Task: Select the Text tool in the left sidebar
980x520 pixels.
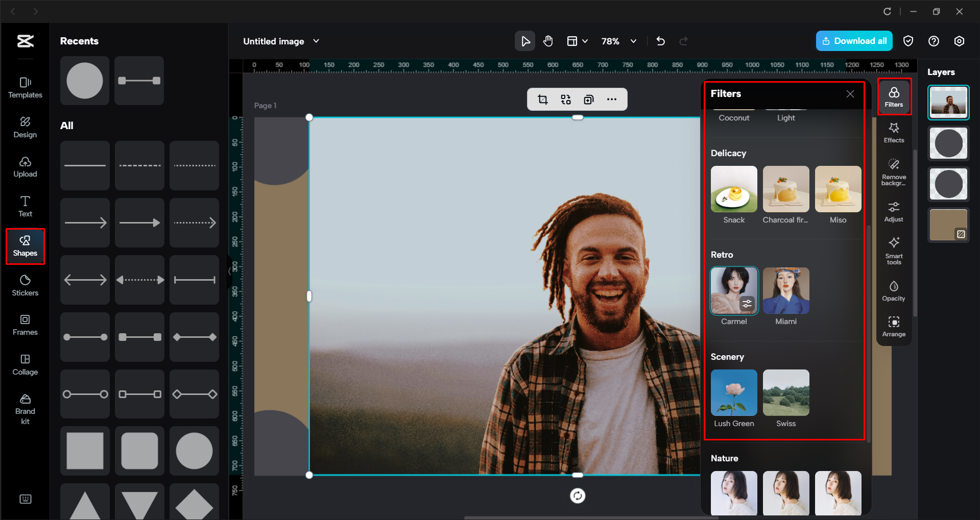Action: [x=25, y=206]
